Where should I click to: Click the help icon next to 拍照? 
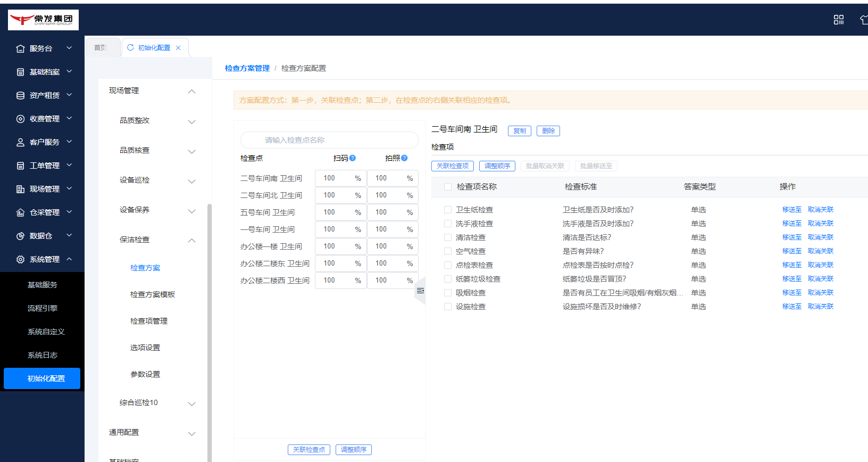coord(404,158)
